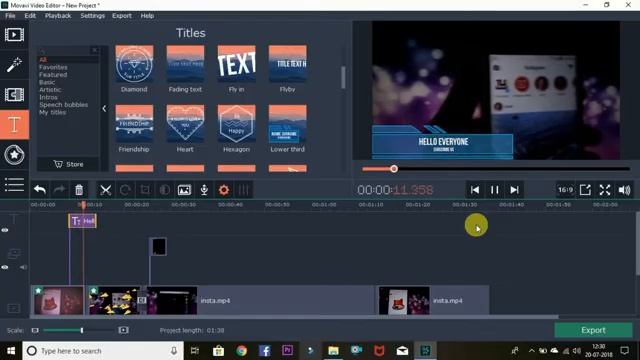The image size is (640, 360).
Task: Select the Artistic titles category
Action: [50, 89]
